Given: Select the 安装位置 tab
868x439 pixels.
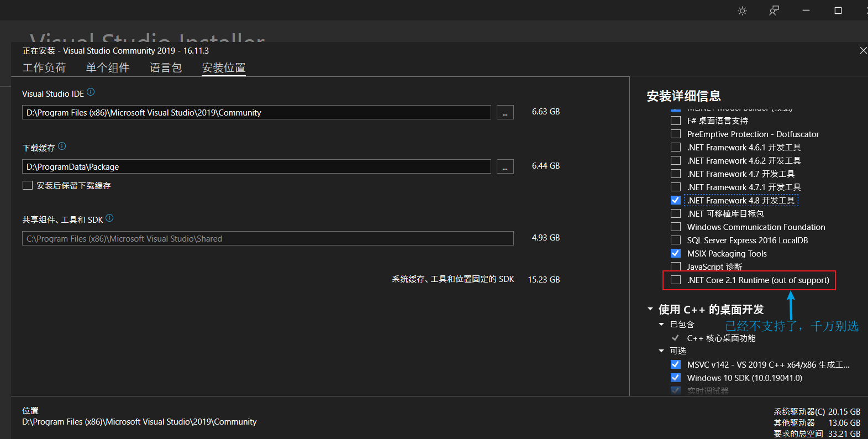Looking at the screenshot, I should pyautogui.click(x=224, y=67).
